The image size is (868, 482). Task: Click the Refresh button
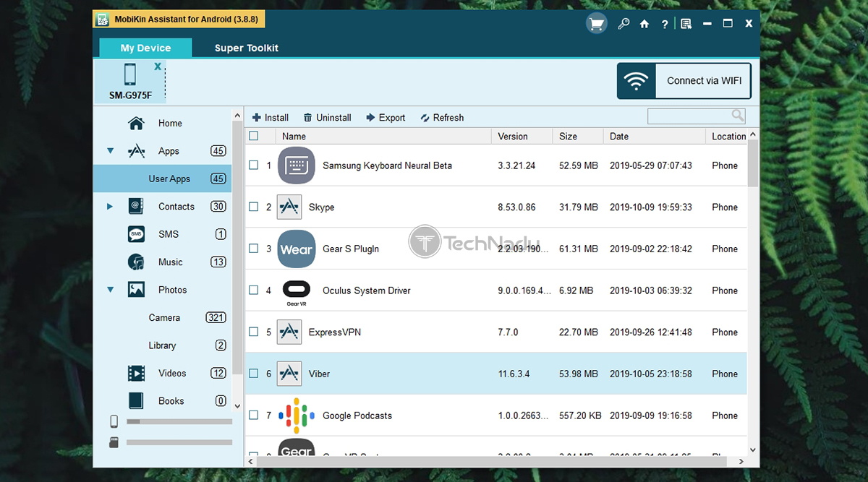441,118
